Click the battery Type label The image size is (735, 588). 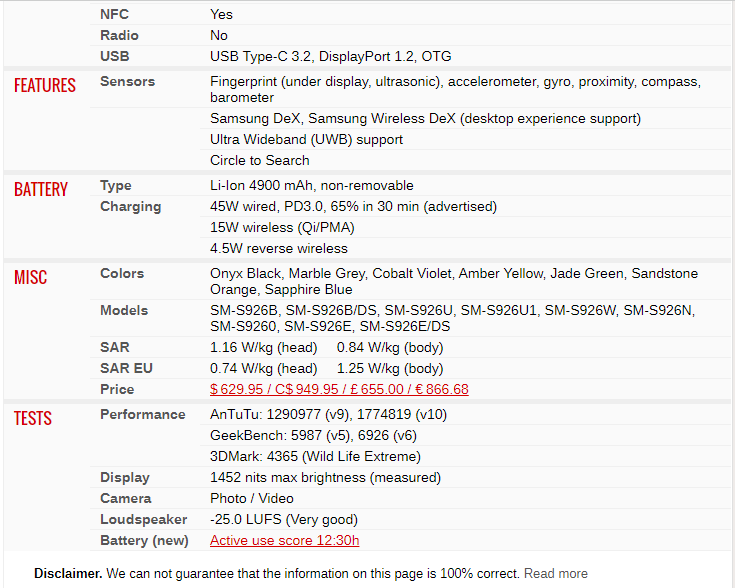coord(116,186)
